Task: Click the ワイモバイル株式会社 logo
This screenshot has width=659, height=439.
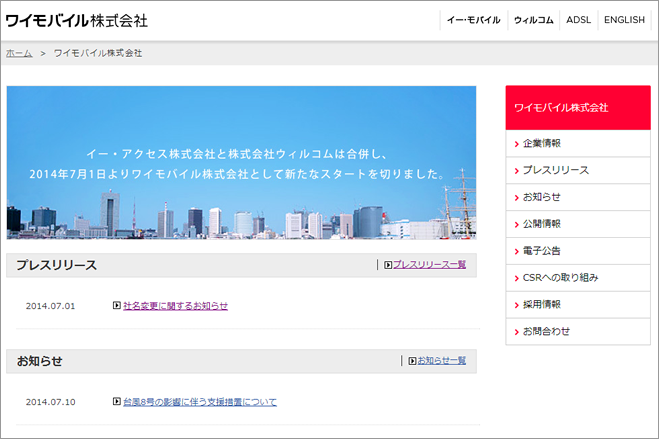Action: [x=76, y=20]
